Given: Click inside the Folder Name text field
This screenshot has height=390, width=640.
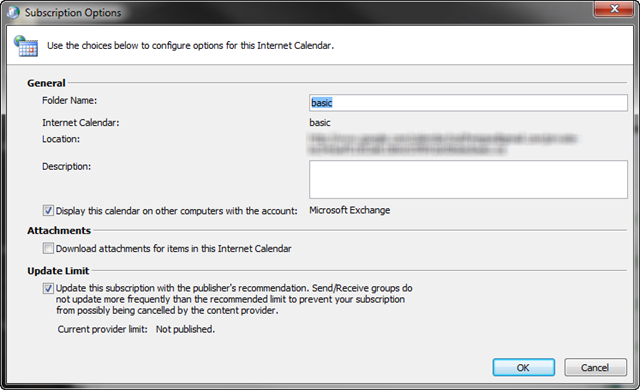Looking at the screenshot, I should [x=468, y=103].
